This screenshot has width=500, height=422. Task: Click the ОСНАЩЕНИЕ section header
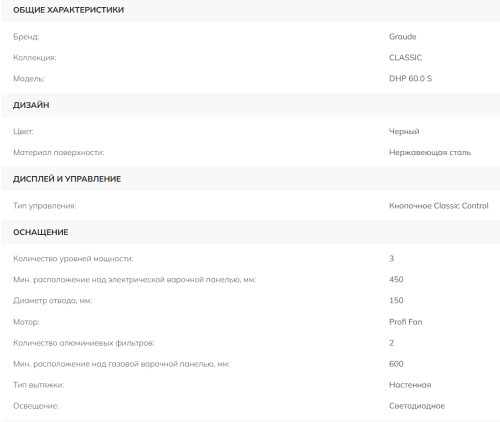pyautogui.click(x=251, y=232)
